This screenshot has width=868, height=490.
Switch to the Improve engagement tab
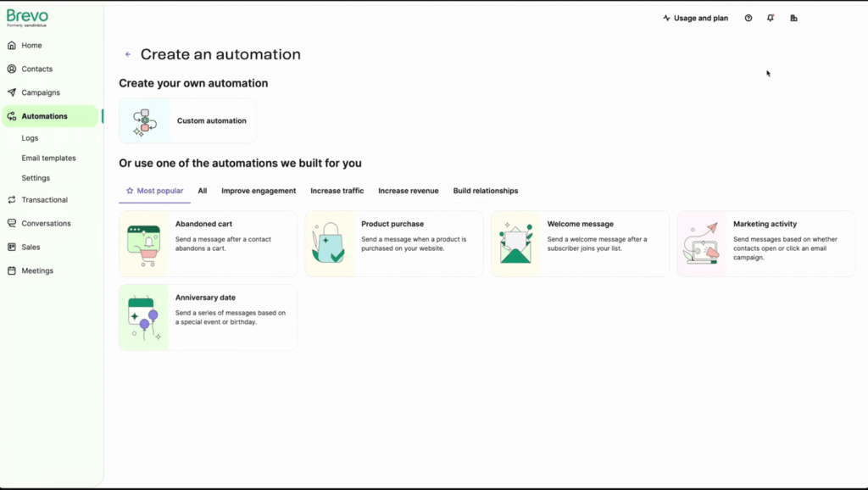tap(259, 191)
